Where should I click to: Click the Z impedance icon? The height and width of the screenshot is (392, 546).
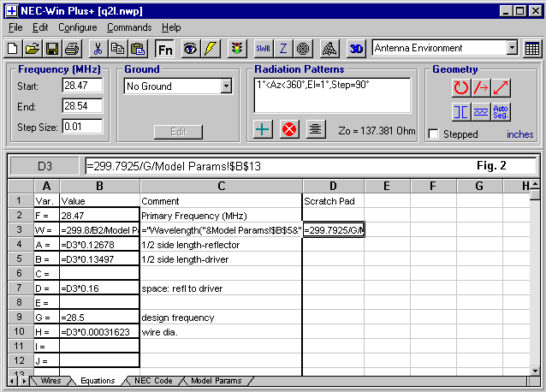pyautogui.click(x=283, y=48)
